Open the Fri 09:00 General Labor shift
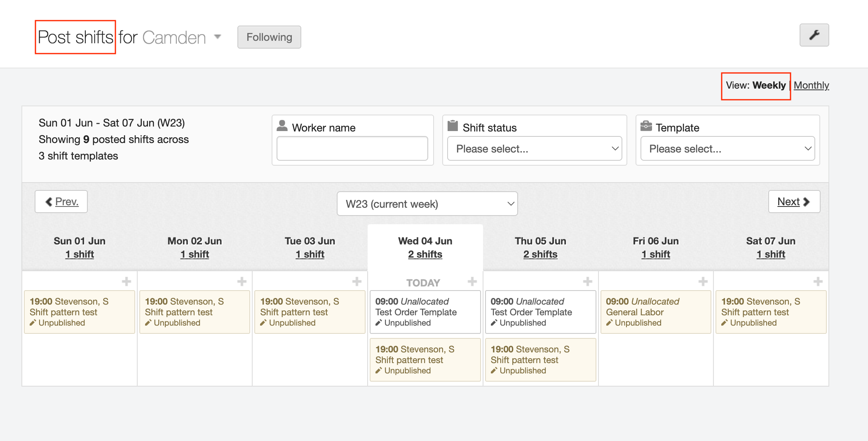Image resolution: width=868 pixels, height=441 pixels. (655, 312)
